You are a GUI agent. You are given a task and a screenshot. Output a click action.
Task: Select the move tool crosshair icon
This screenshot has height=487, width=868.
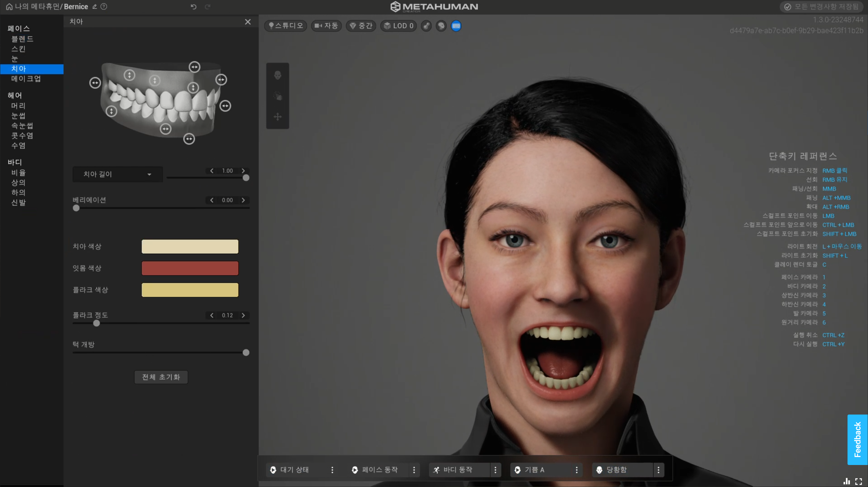278,117
